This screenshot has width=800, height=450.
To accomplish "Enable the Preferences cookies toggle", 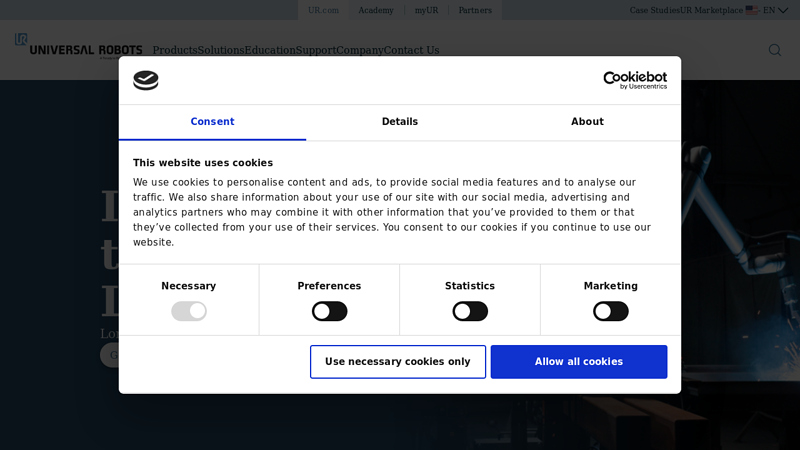I will tap(329, 311).
